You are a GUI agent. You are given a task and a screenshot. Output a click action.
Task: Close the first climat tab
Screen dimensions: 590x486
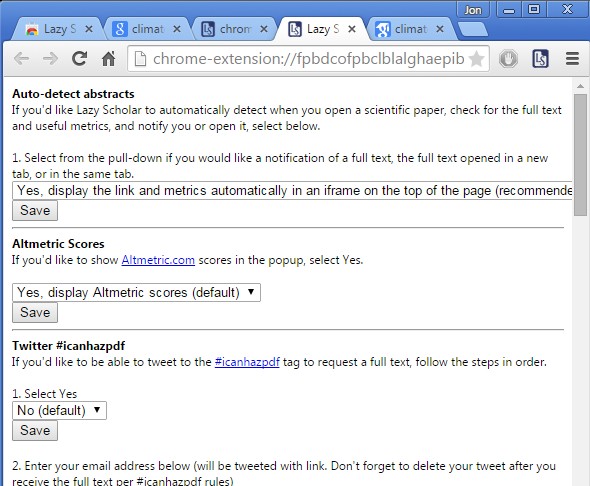(x=177, y=29)
